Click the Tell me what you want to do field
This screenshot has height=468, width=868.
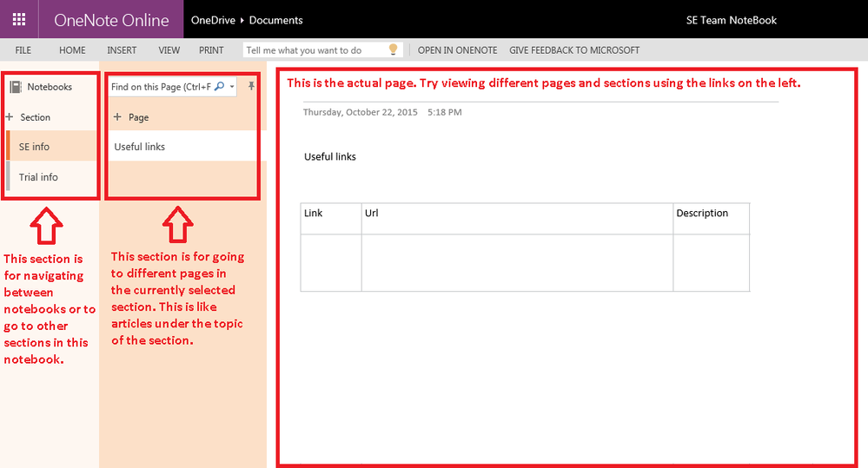click(x=322, y=49)
